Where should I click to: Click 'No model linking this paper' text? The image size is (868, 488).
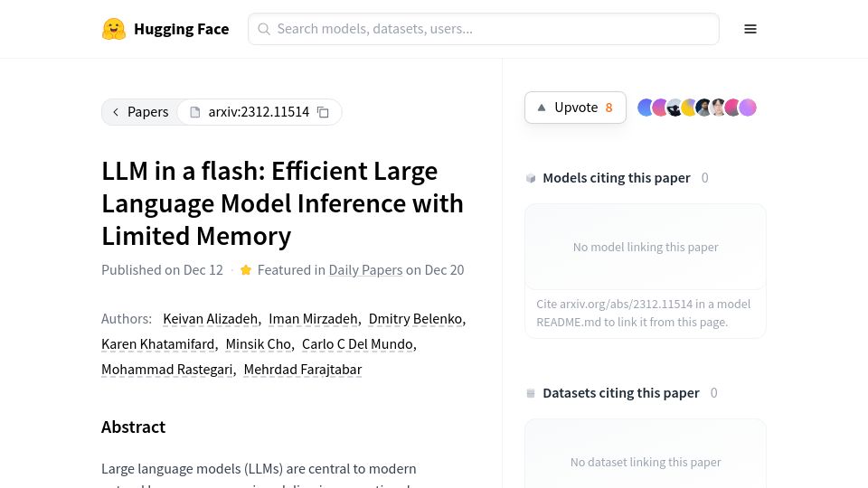(x=646, y=247)
